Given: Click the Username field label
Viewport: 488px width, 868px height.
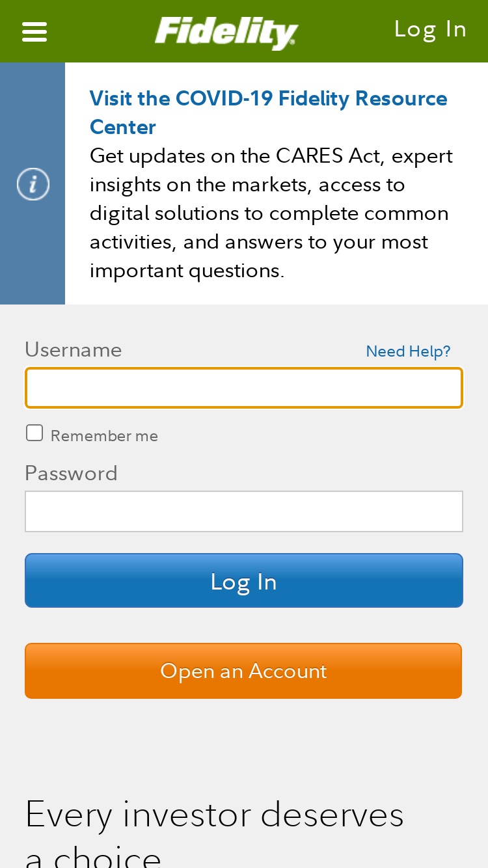Looking at the screenshot, I should point(74,350).
